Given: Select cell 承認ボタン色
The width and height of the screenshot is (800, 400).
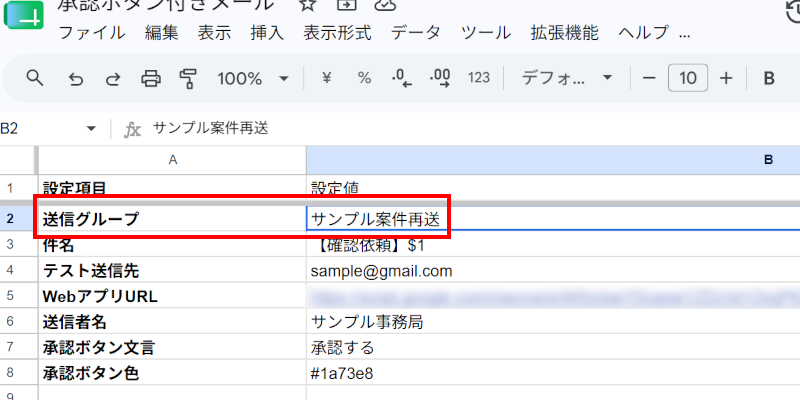Looking at the screenshot, I should (x=172, y=373).
